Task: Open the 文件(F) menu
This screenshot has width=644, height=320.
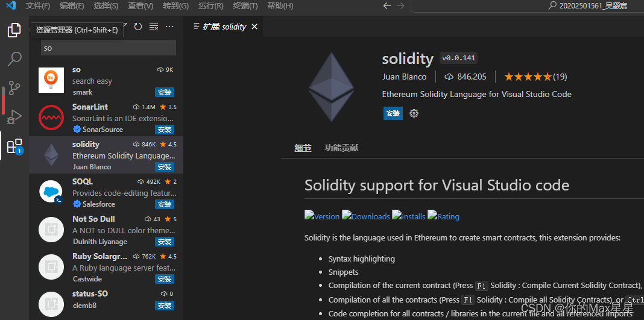Action: [38, 6]
